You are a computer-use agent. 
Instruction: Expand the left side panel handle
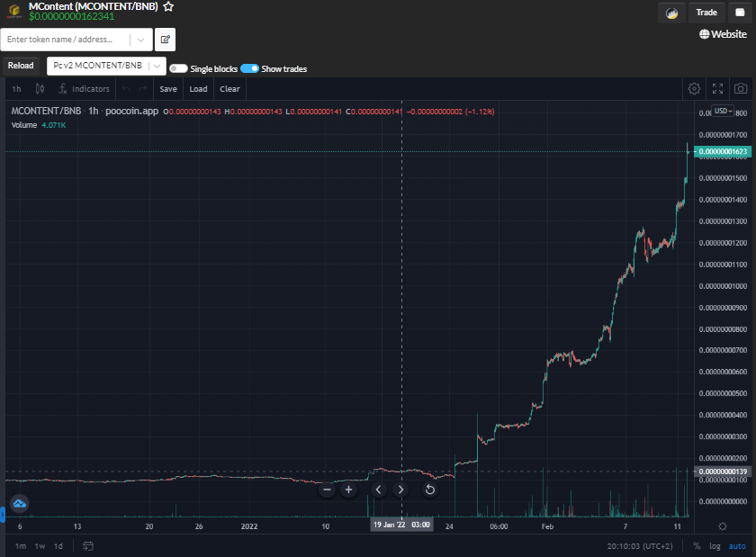click(x=3, y=515)
